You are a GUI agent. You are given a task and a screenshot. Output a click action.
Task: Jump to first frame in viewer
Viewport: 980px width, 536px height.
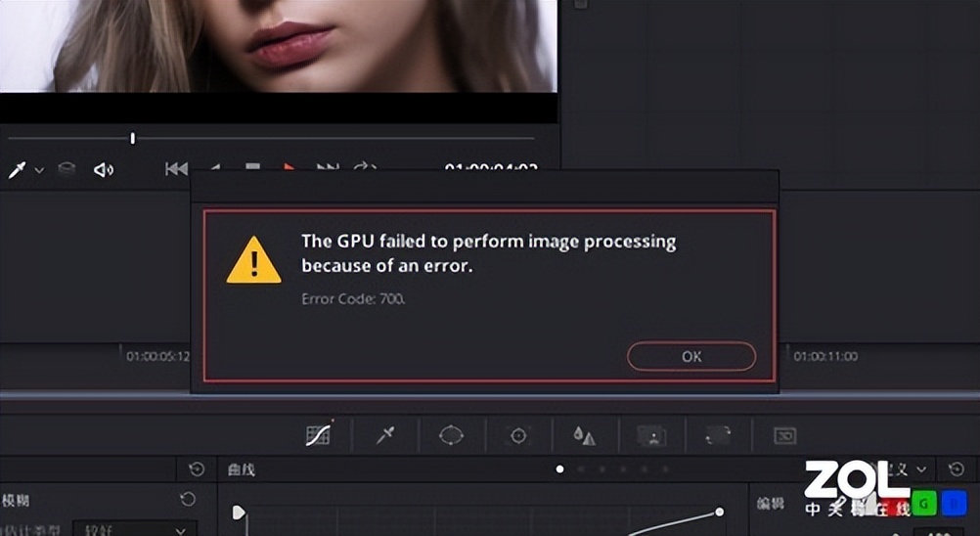click(x=176, y=168)
